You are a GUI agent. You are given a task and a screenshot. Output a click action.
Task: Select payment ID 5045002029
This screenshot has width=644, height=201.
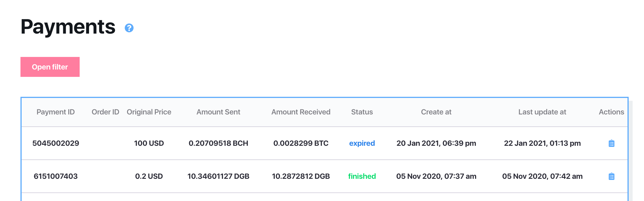point(55,143)
